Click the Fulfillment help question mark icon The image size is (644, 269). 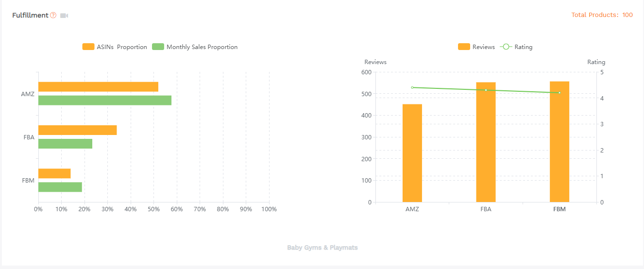coord(53,16)
